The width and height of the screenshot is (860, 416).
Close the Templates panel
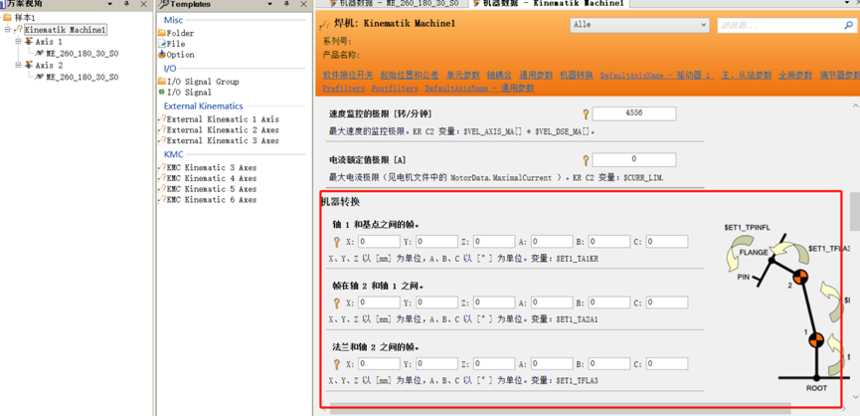[x=303, y=4]
